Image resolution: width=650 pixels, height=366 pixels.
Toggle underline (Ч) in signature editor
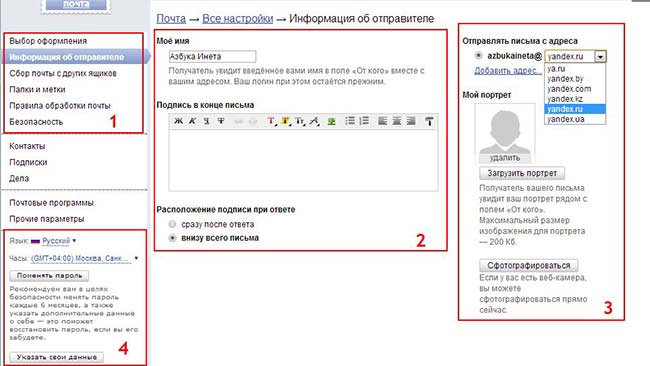[206, 121]
